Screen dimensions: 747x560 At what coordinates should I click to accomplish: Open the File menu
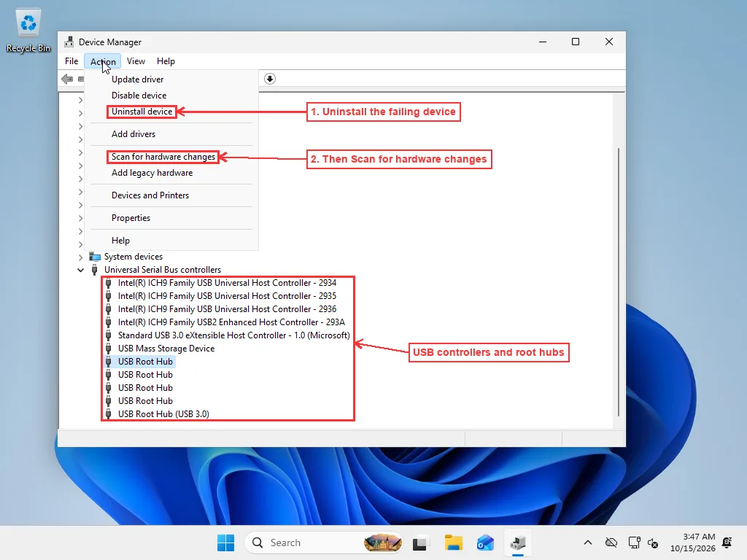click(x=71, y=61)
